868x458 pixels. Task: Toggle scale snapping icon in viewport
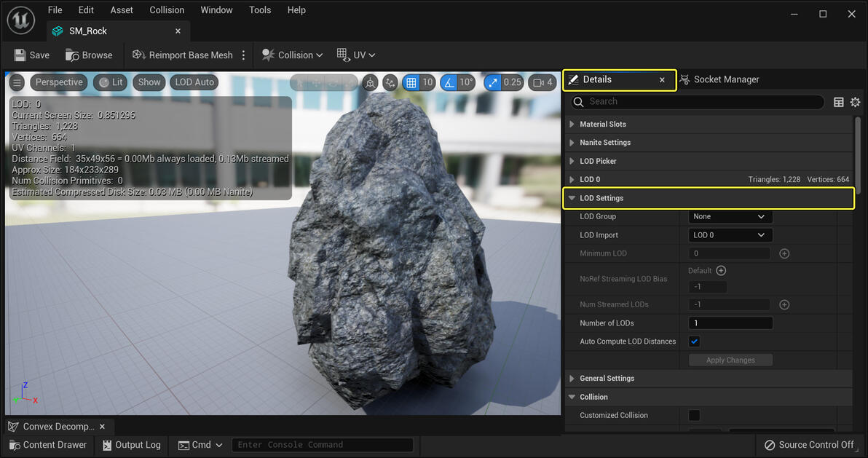click(494, 82)
